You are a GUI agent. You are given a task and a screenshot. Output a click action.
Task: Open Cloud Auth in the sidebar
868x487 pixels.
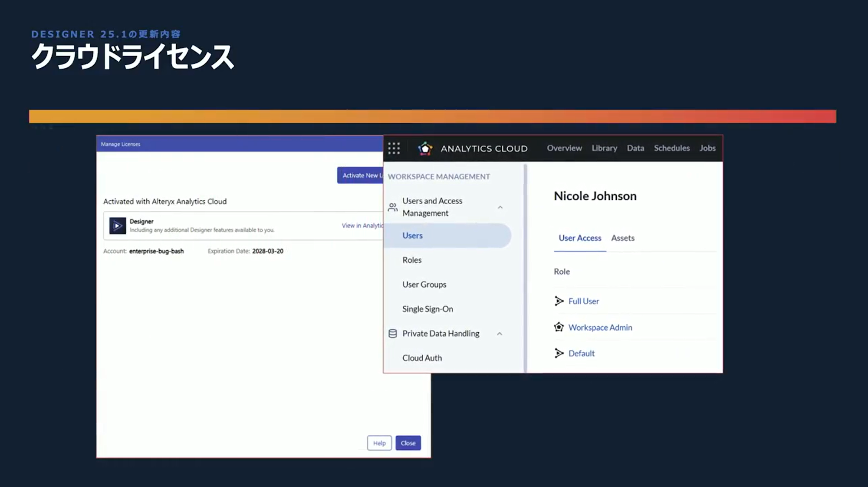pos(422,358)
